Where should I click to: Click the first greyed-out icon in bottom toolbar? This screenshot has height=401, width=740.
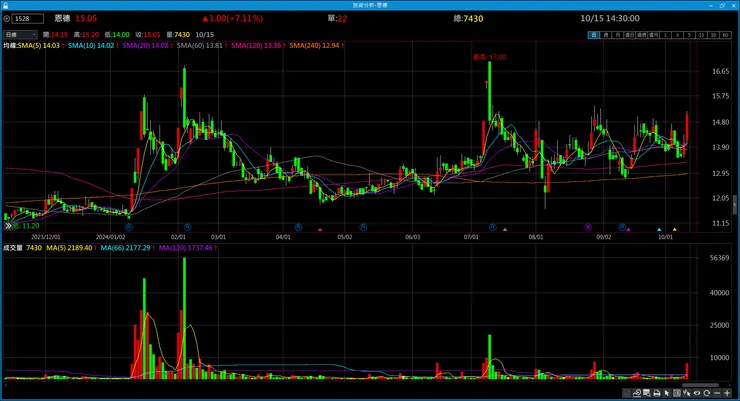[627, 393]
